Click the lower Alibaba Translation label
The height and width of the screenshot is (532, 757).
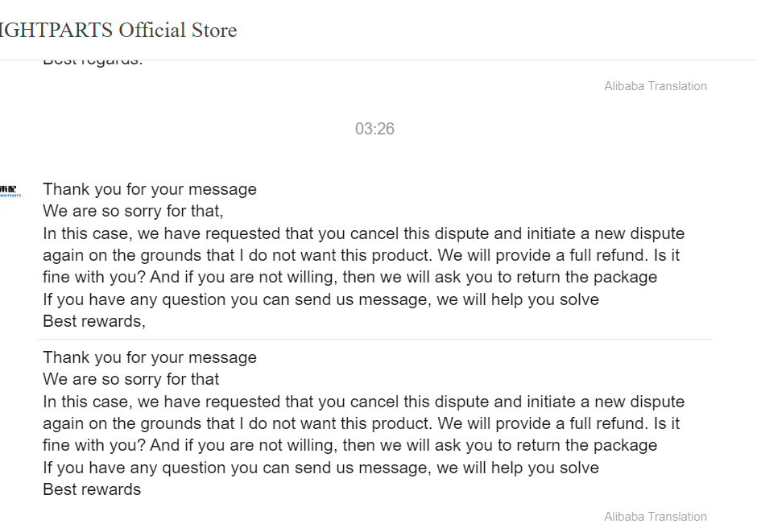click(x=656, y=517)
